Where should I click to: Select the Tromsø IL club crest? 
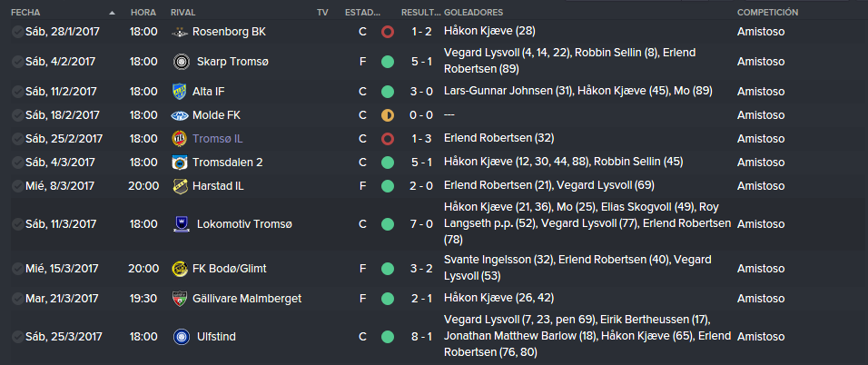click(x=180, y=139)
